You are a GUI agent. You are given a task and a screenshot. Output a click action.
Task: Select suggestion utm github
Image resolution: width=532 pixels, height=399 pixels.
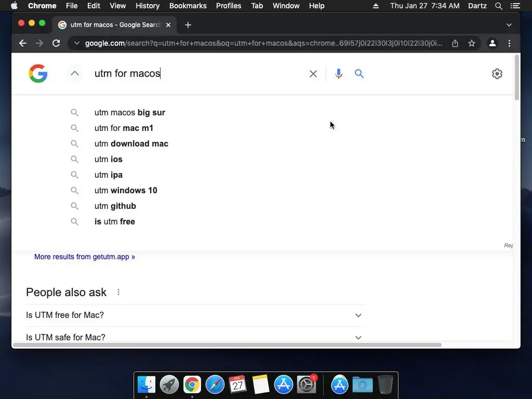(115, 206)
